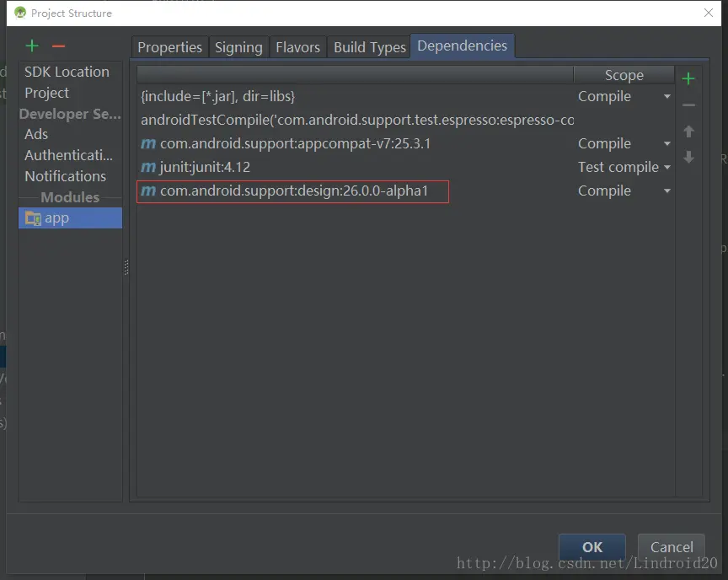Move the dependency up with the up arrow
This screenshot has height=580, width=728.
688,132
